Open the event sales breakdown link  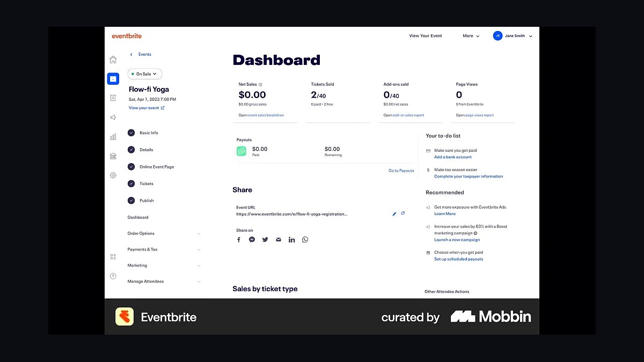[266, 115]
